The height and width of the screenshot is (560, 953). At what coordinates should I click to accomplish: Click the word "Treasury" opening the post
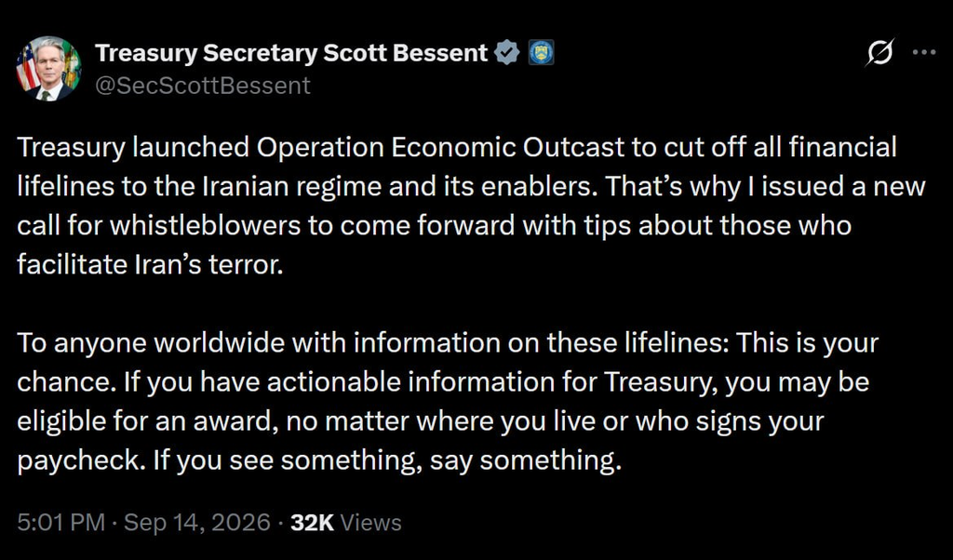[x=71, y=148]
